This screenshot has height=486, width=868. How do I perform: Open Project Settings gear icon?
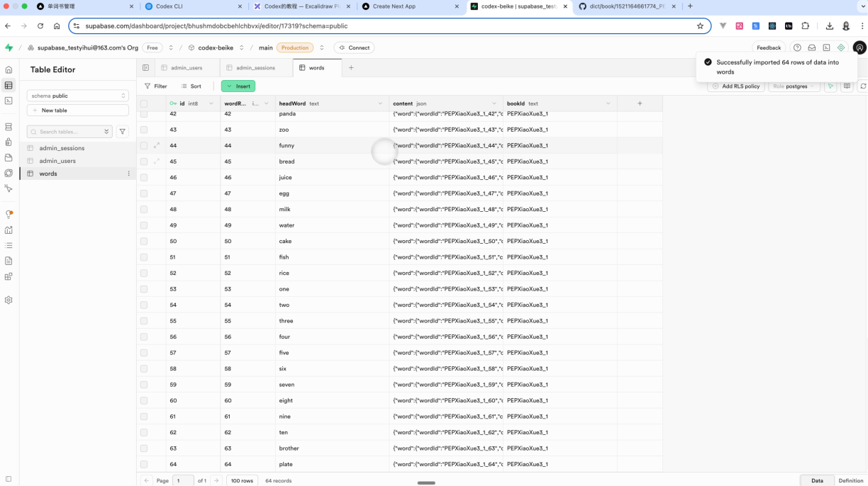click(x=9, y=300)
